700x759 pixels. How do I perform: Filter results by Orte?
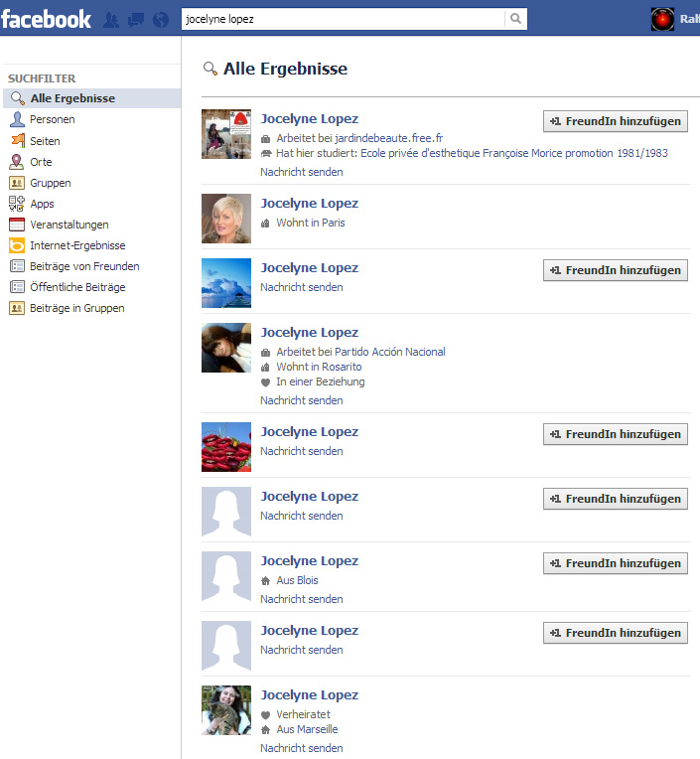[41, 162]
